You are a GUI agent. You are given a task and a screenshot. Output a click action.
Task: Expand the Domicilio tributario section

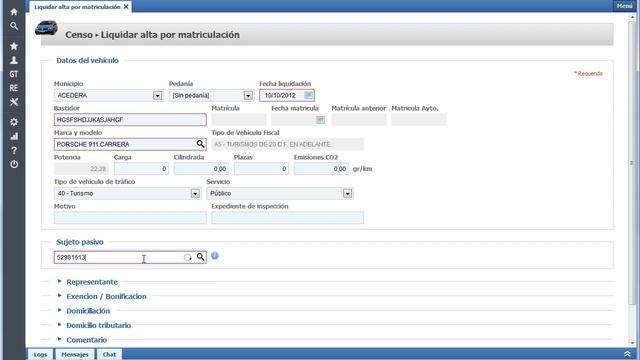pyautogui.click(x=99, y=325)
